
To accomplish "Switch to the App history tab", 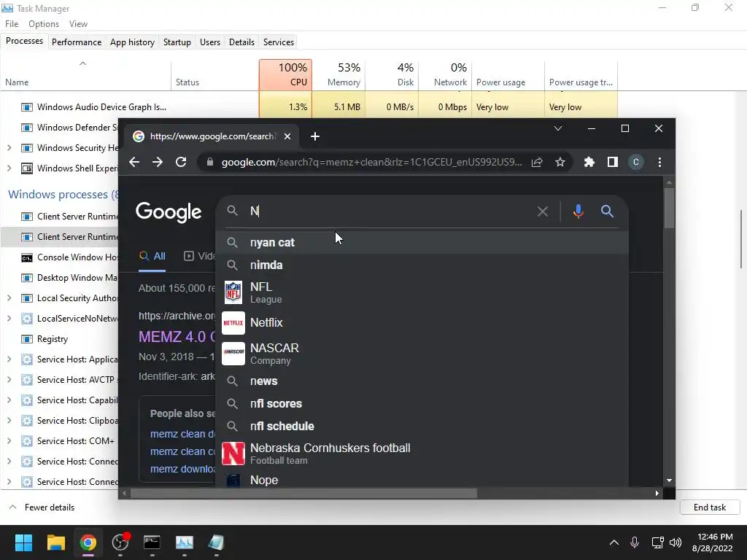I will [133, 42].
